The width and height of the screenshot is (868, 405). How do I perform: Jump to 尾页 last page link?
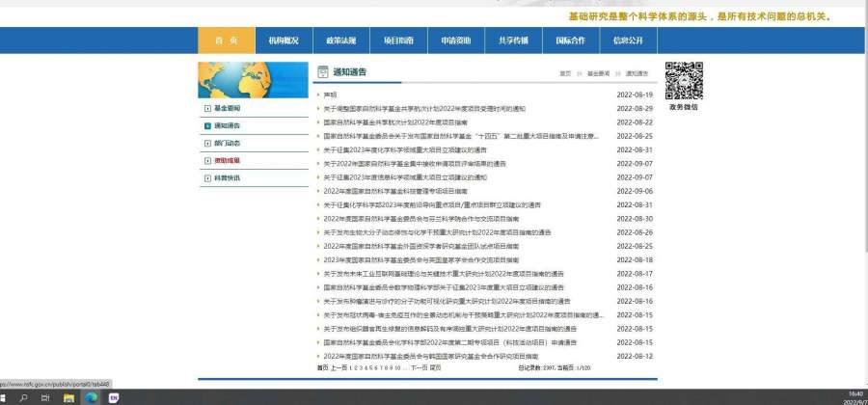435,367
